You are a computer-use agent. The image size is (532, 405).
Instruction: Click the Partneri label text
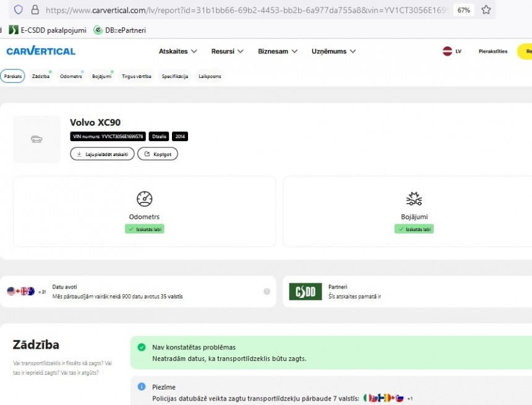click(338, 287)
